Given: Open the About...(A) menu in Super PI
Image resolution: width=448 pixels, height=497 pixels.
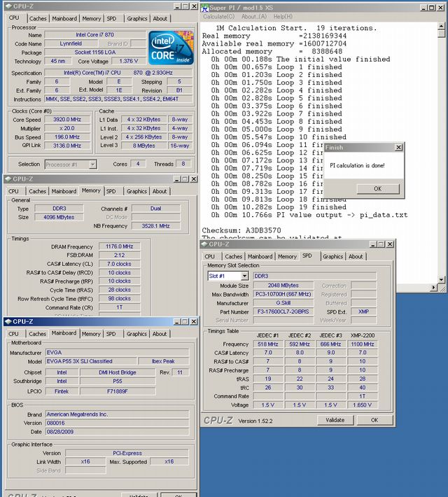Looking at the screenshot, I should tap(254, 17).
